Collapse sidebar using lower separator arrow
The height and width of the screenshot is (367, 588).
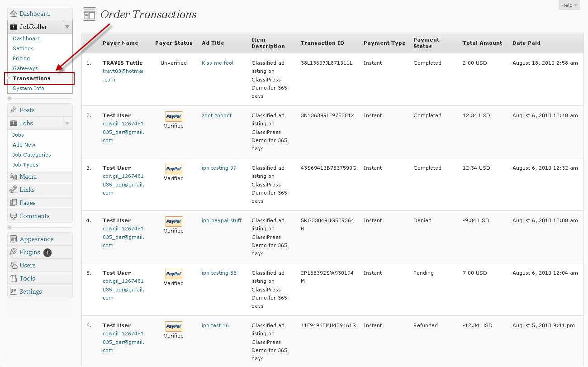[10, 227]
